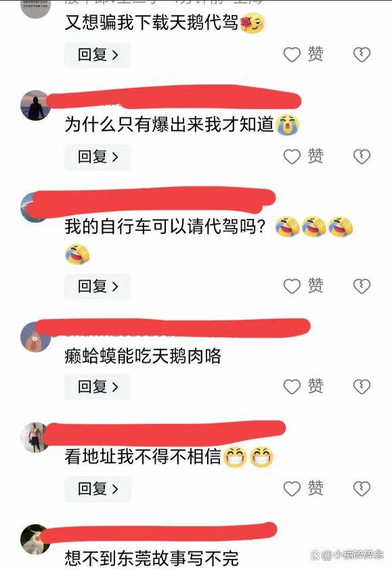Expand 回复 under 我的自行车可以请代驾吗
Screen dimensions: 392x569
97,287
